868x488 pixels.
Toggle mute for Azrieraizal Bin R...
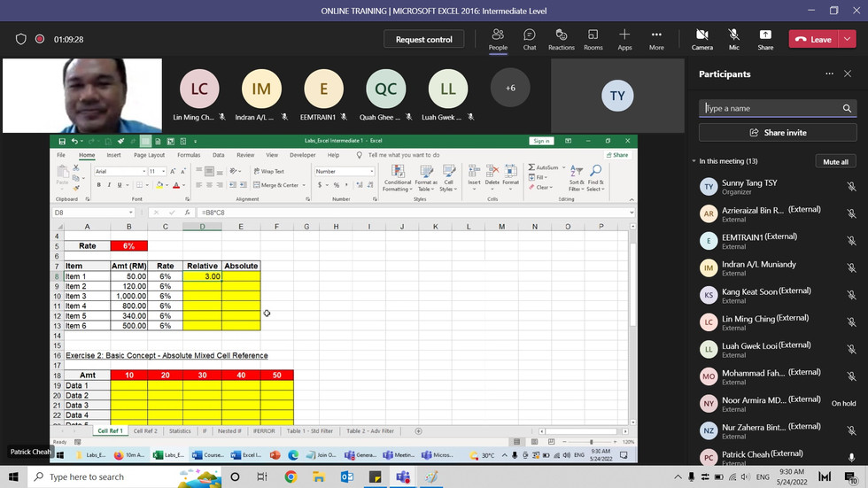click(x=851, y=214)
